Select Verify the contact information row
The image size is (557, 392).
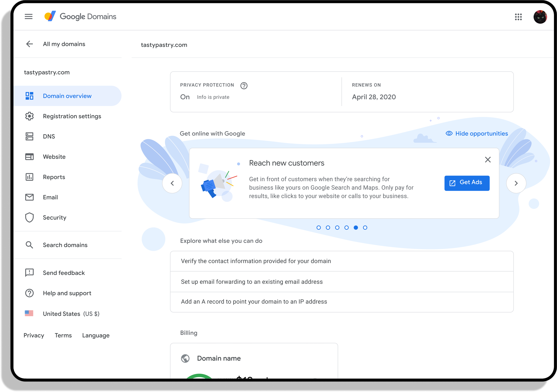(342, 261)
